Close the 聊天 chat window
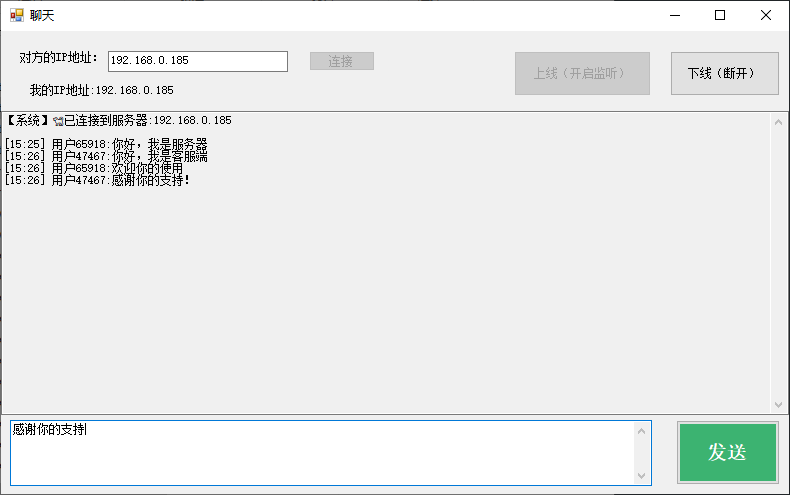 [766, 15]
